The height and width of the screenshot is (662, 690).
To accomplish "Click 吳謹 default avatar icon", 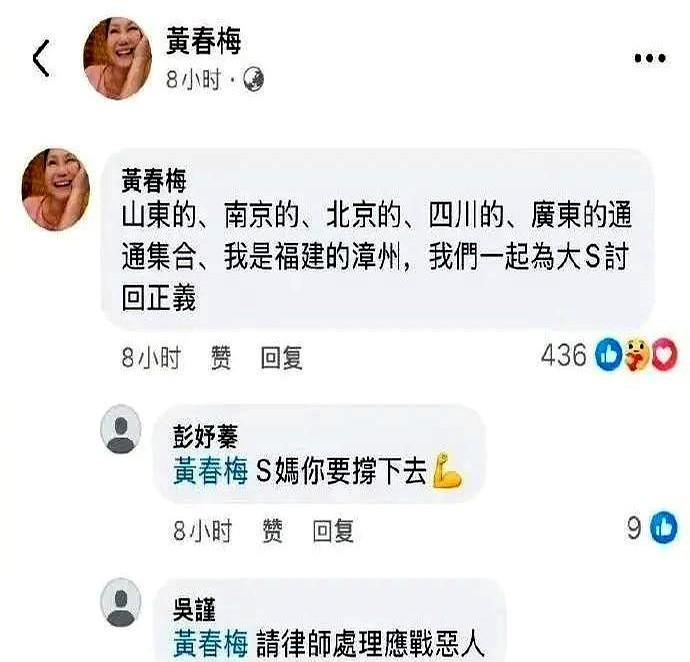I will 121,602.
